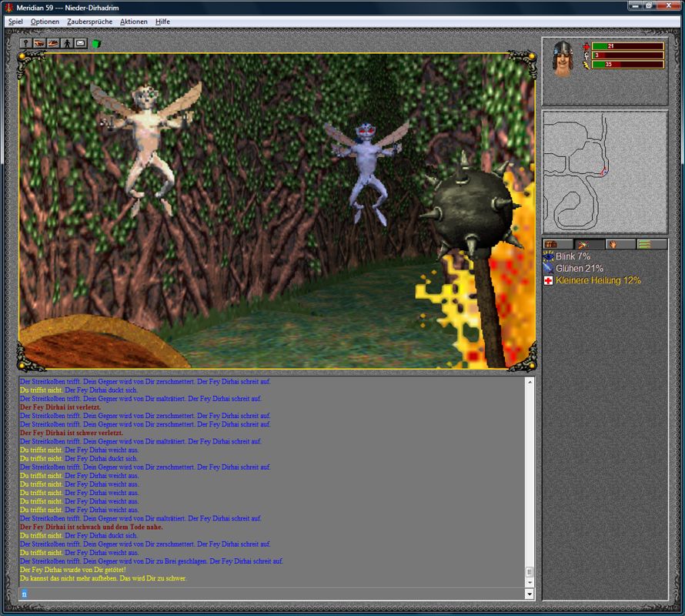Open the Spiel menu
Screen dimensions: 685x616
(15, 22)
